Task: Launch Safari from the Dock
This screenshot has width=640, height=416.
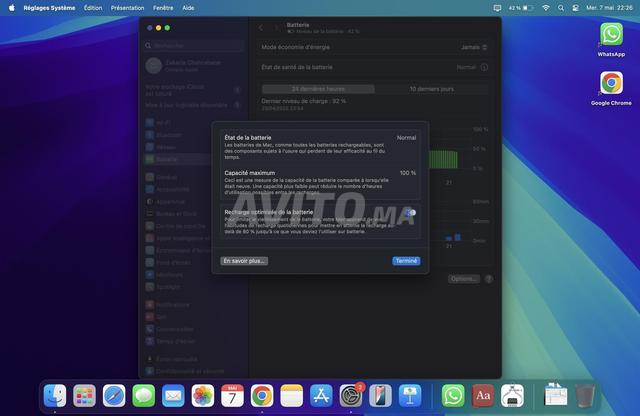Action: point(114,395)
